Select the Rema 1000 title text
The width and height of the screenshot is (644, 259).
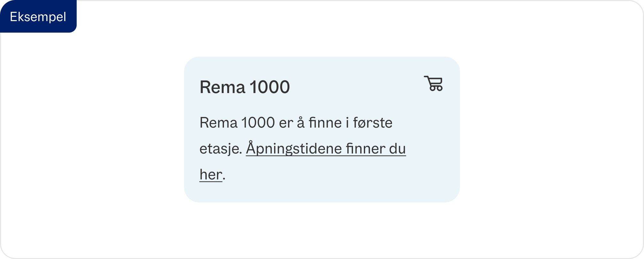(244, 86)
